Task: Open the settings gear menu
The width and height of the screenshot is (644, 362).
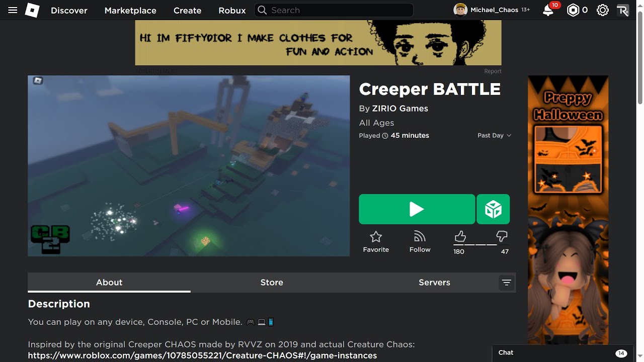Action: pos(602,10)
